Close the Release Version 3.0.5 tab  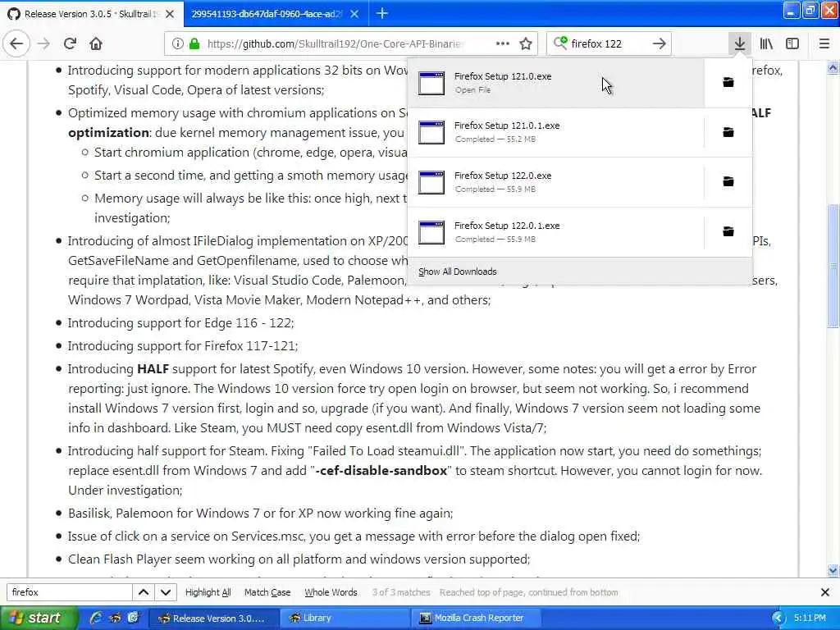click(x=170, y=14)
